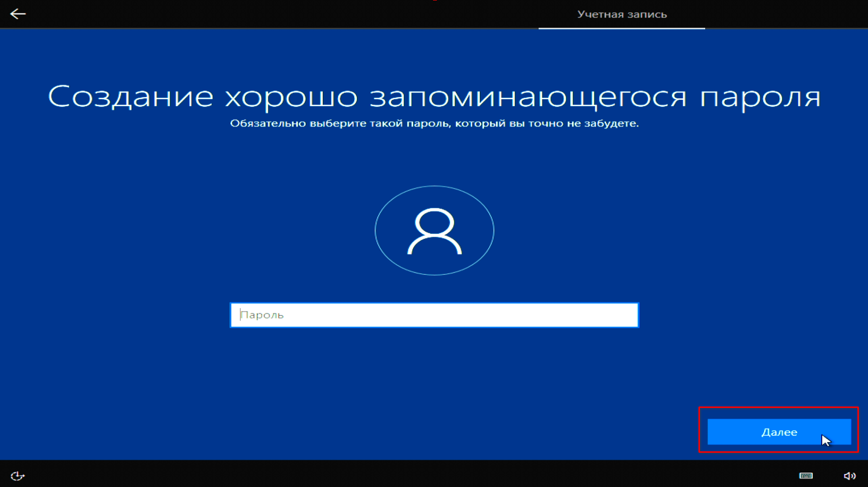
Task: Click inside the Пароль input field
Action: coord(434,315)
